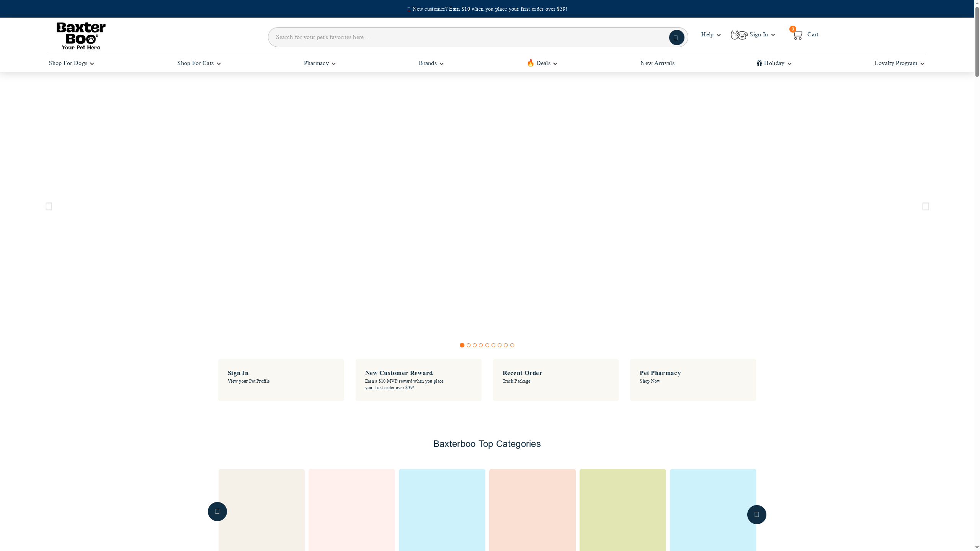Image resolution: width=980 pixels, height=551 pixels.
Task: Click the cat-and-dog Sign In icon
Action: tap(738, 34)
